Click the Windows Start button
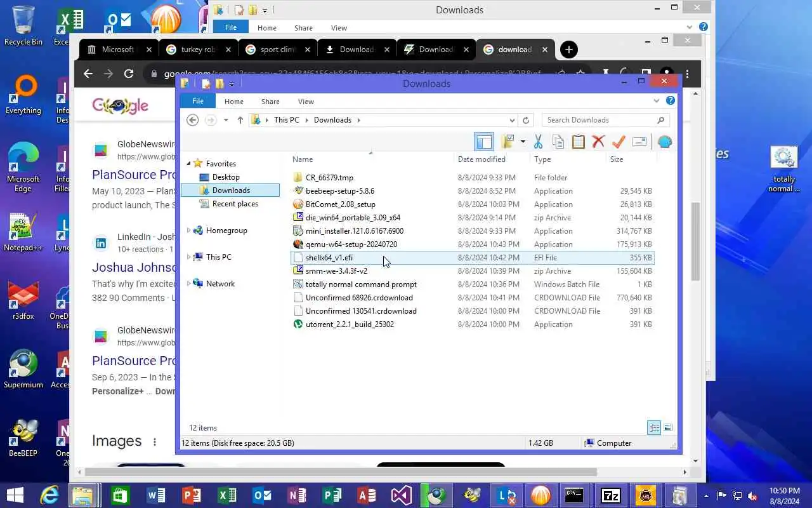Screen dimensions: 812x508 tap(15, 495)
